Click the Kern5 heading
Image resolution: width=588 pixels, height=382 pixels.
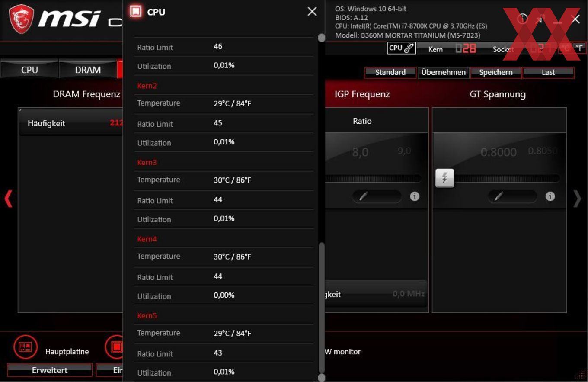(x=147, y=315)
